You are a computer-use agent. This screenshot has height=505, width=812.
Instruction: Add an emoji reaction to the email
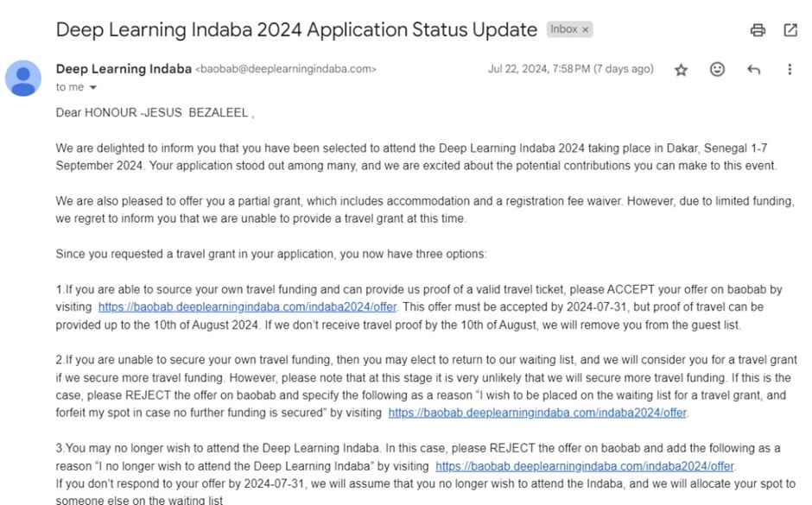[717, 69]
